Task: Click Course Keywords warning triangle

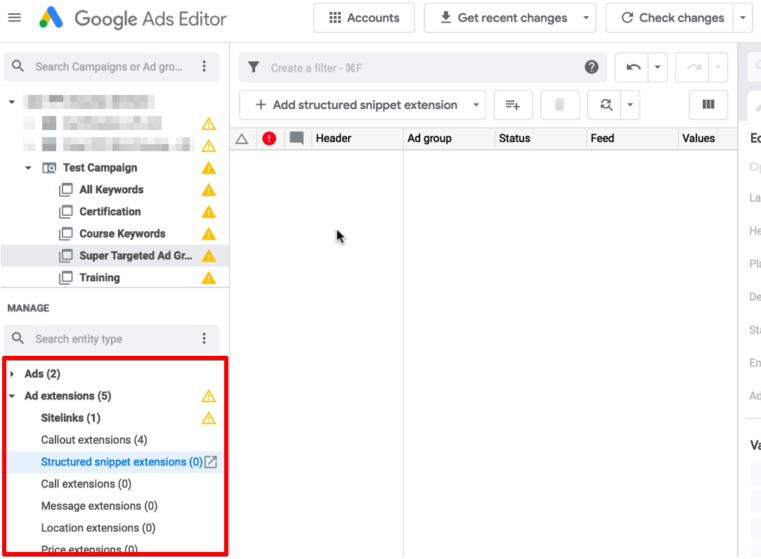Action: click(209, 234)
